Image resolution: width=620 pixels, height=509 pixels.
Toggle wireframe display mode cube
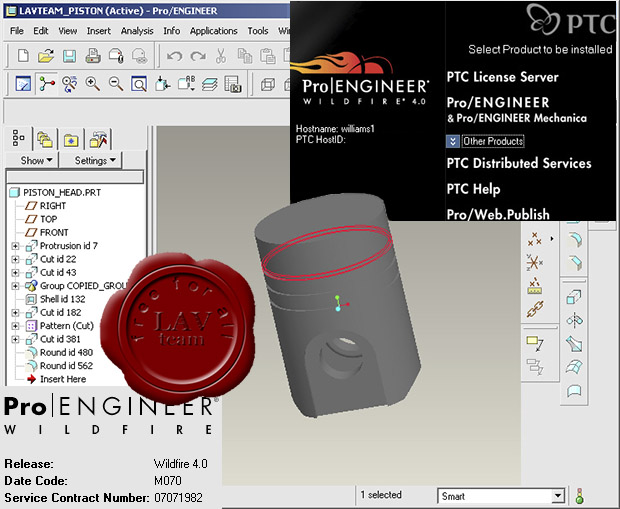pyautogui.click(x=268, y=84)
